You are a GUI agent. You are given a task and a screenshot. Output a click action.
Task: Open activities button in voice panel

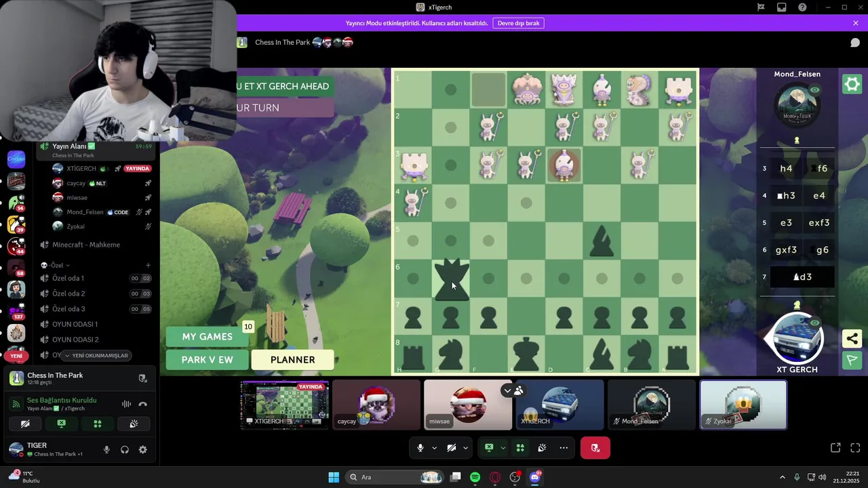(98, 424)
